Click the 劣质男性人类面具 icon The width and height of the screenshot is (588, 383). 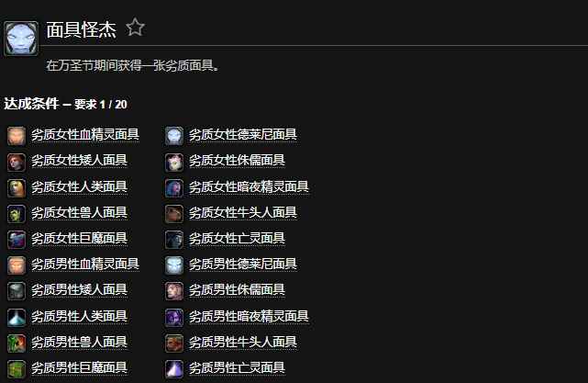point(17,317)
